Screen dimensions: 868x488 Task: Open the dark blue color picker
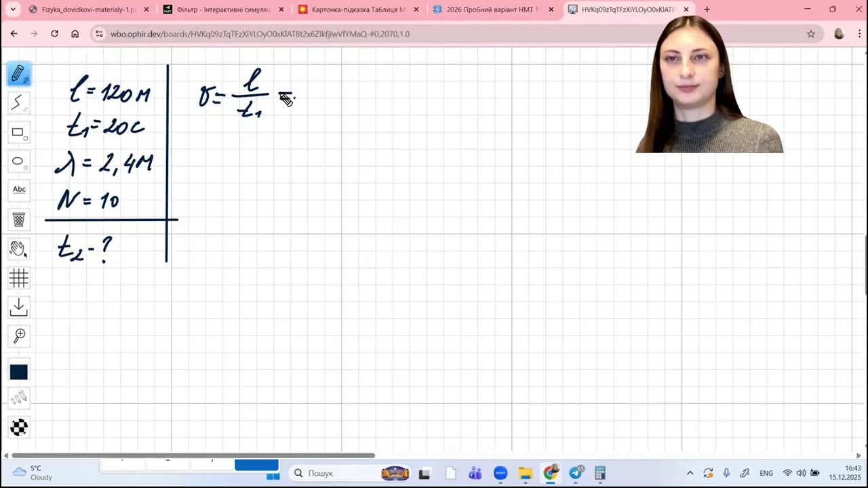[19, 371]
